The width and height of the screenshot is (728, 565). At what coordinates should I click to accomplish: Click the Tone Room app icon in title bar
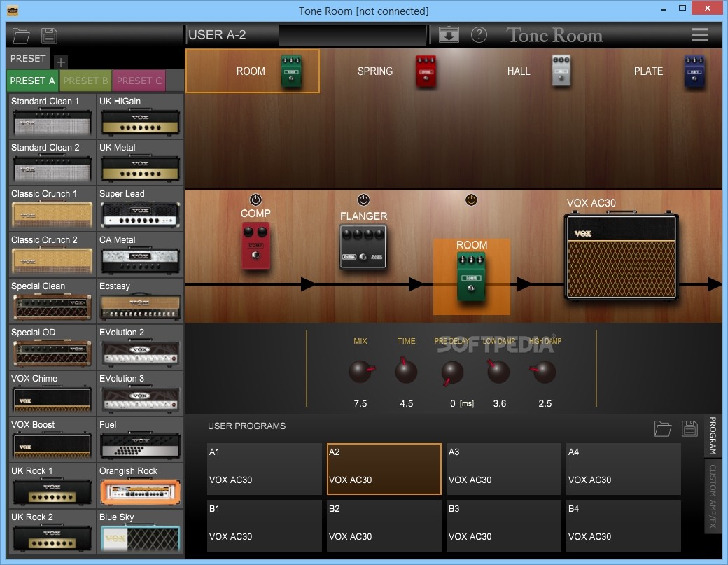coord(13,10)
